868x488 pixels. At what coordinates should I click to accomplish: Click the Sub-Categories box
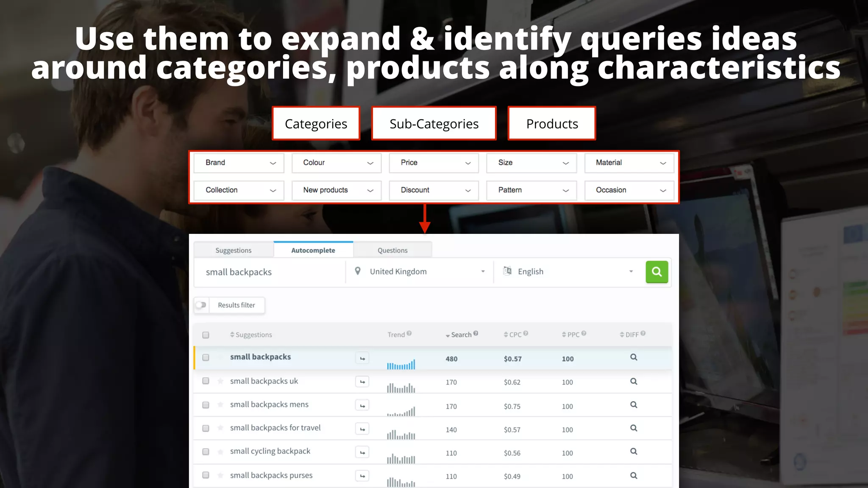pyautogui.click(x=434, y=123)
